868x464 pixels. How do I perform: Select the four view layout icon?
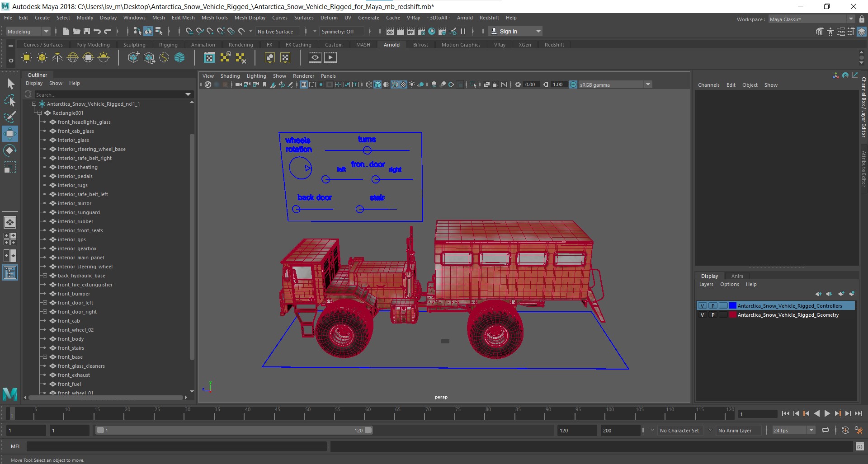[x=9, y=239]
